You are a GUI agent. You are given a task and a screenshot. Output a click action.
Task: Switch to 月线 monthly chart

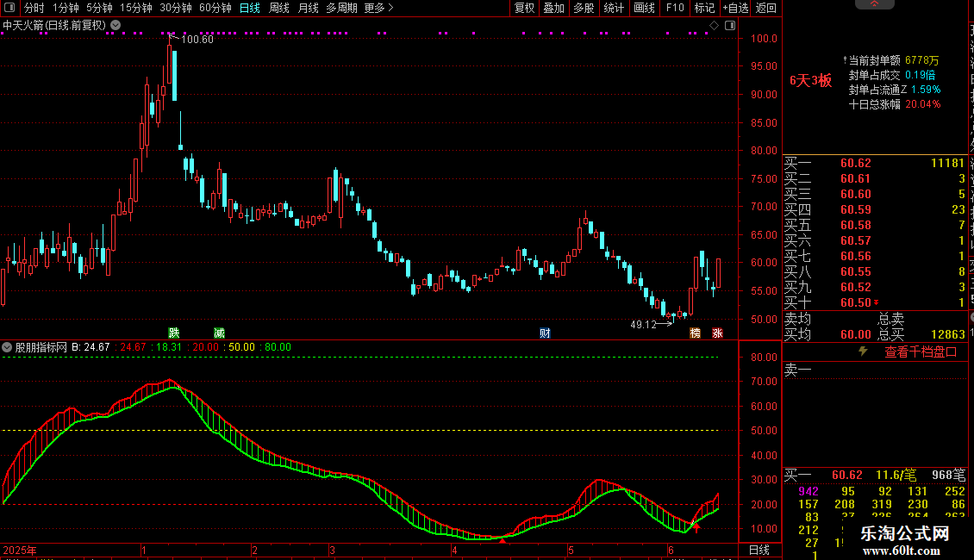point(308,8)
